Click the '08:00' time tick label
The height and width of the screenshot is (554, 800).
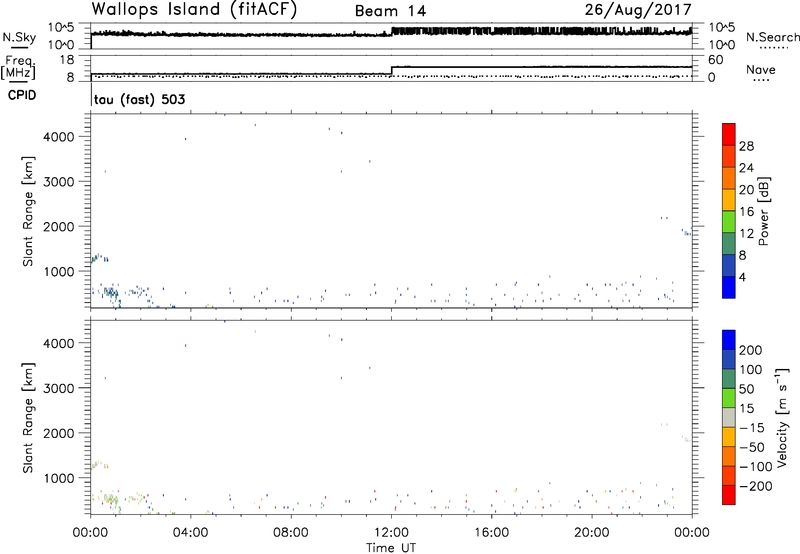pyautogui.click(x=290, y=533)
